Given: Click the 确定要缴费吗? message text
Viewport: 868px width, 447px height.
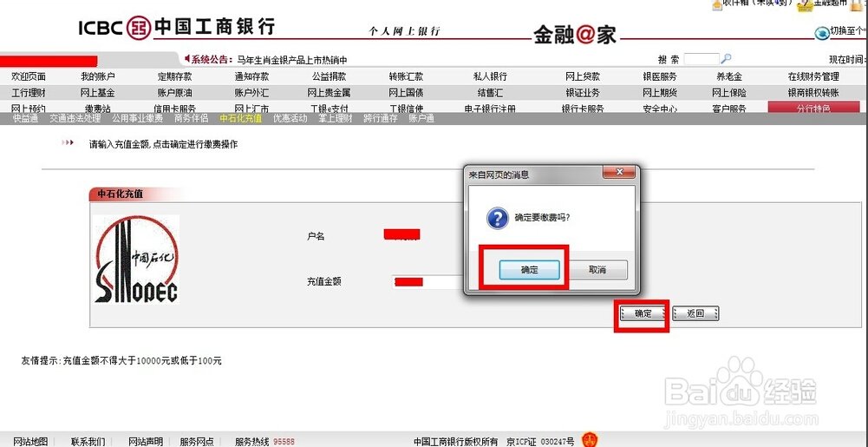Looking at the screenshot, I should pyautogui.click(x=543, y=218).
